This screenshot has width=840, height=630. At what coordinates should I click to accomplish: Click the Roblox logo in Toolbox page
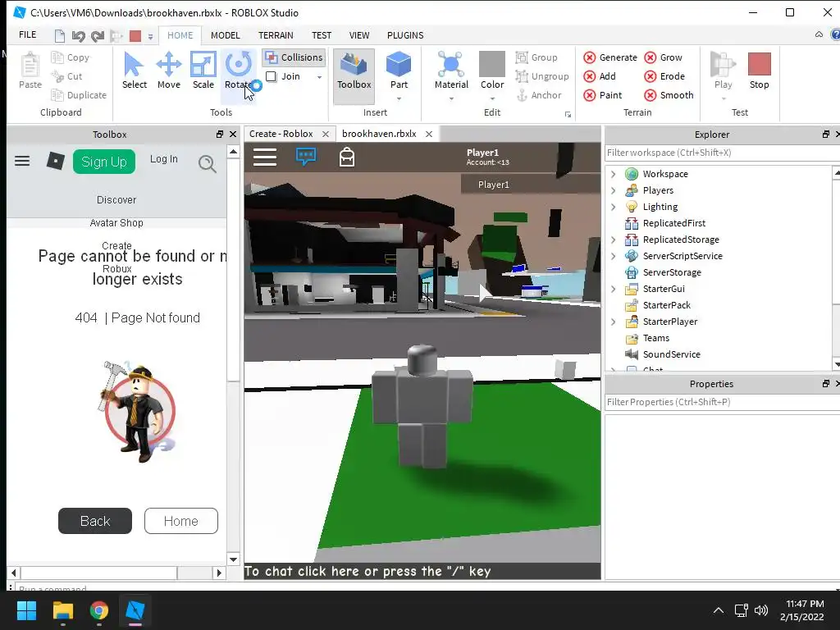click(55, 160)
